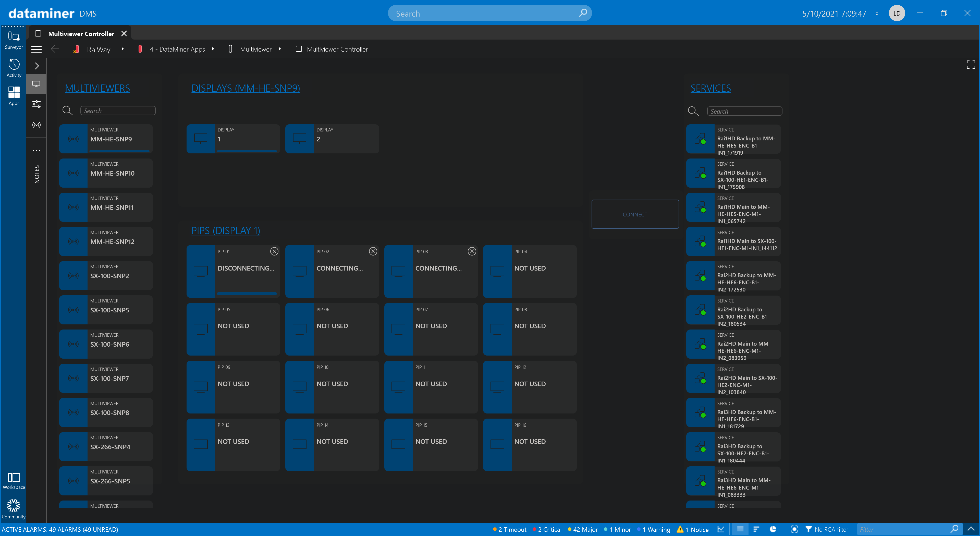980x536 pixels.
Task: Open the SERVICES heading link
Action: click(x=711, y=88)
